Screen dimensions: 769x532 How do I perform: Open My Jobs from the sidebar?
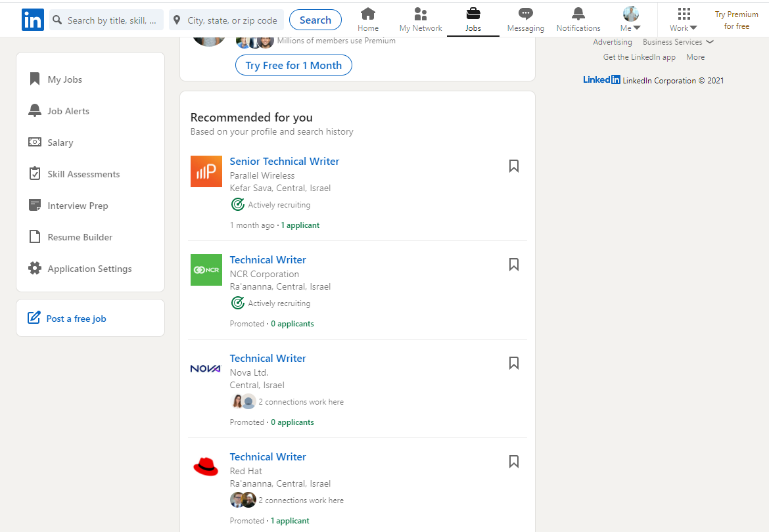tap(64, 79)
